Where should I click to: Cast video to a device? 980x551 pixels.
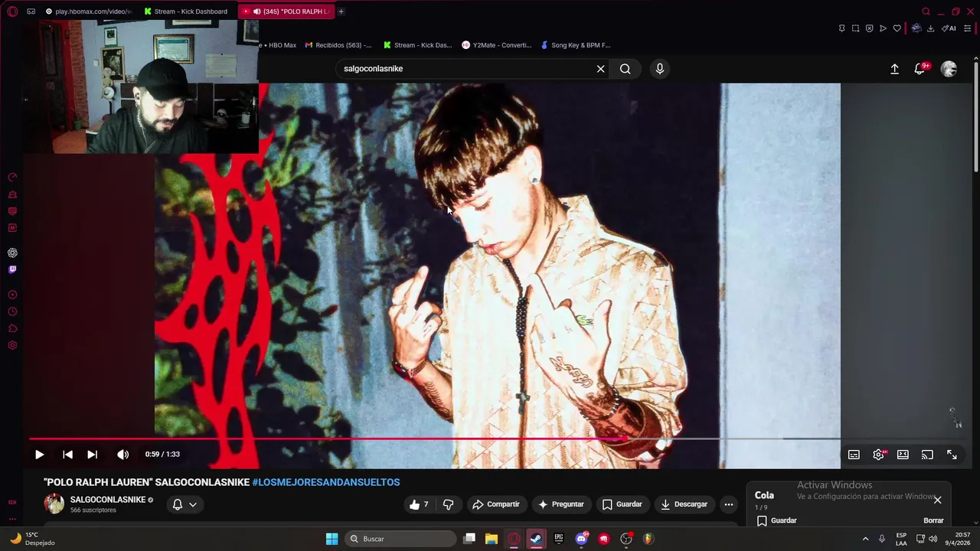927,455
